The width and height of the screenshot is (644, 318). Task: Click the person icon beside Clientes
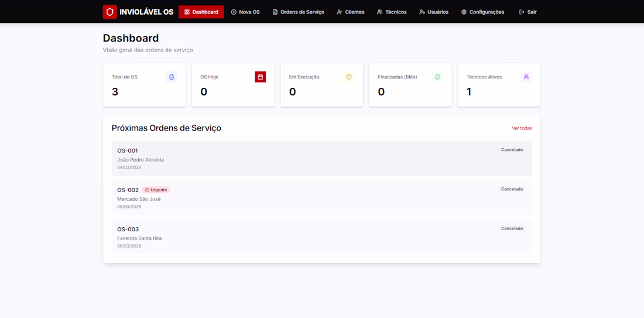click(340, 12)
